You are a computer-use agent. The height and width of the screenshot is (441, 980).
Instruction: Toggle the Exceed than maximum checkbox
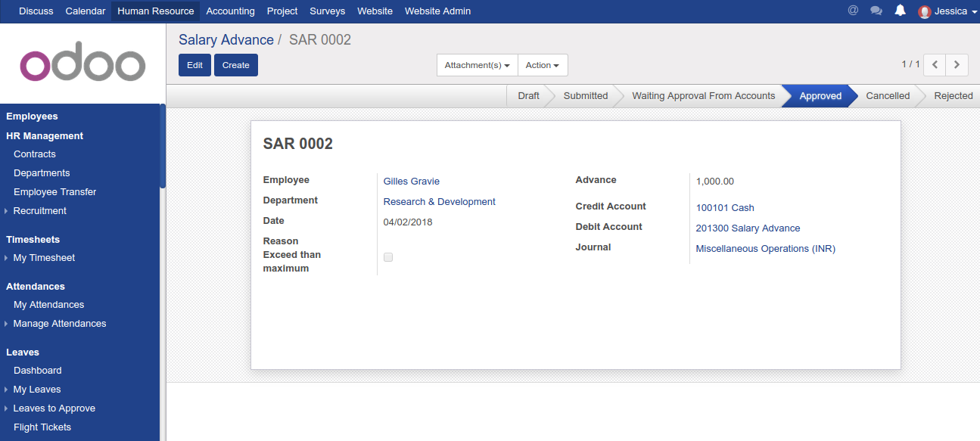[388, 257]
